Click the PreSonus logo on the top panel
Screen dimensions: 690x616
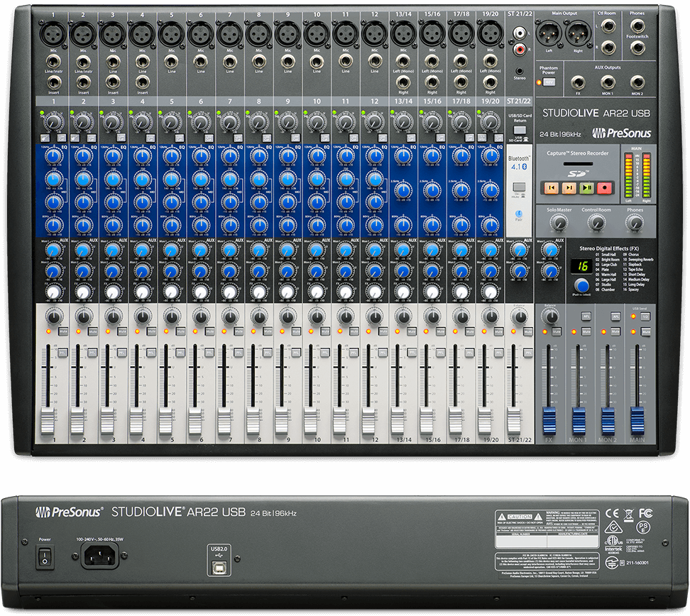tap(622, 134)
